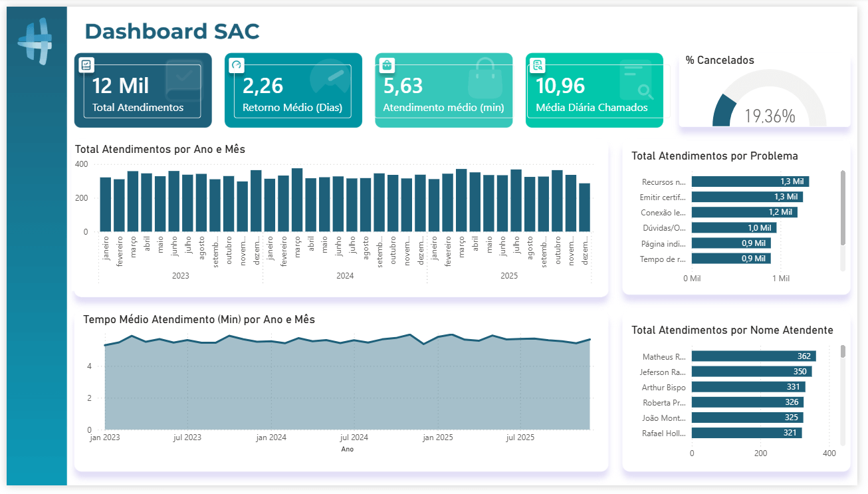Click the Roberta Pr... attendant label
Viewport: 868px width, 494px height.
(664, 402)
